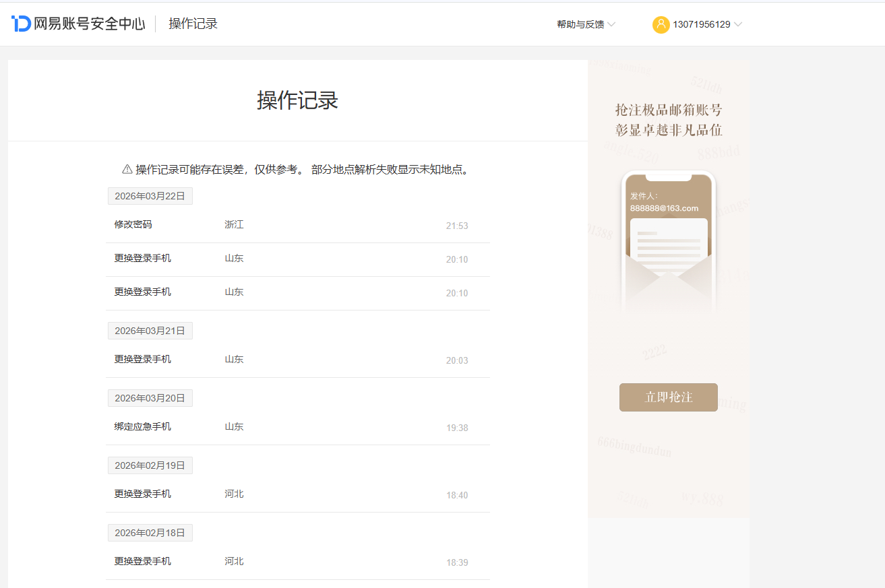
Task: Click the warning triangle icon beside the notice
Action: pyautogui.click(x=127, y=169)
